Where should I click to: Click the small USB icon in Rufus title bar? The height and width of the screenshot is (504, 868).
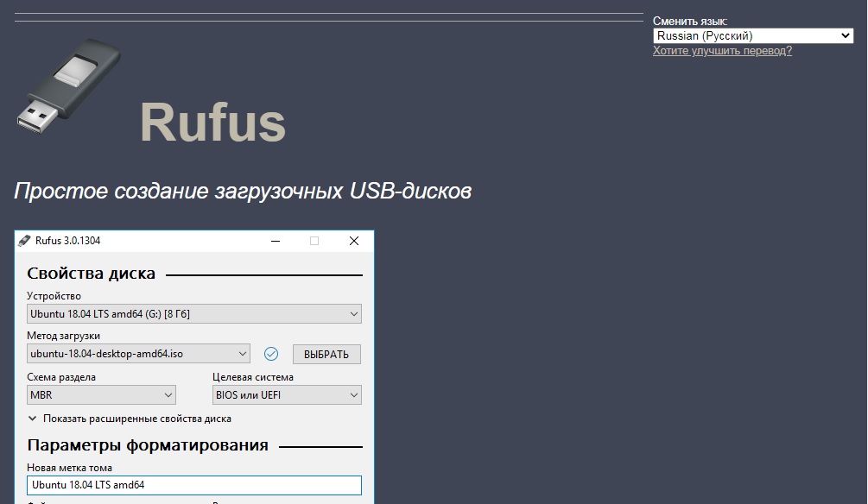click(x=24, y=241)
